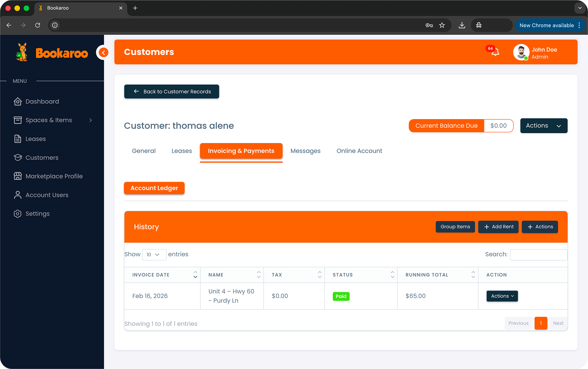The height and width of the screenshot is (369, 588).
Task: Click the history Search input field
Action: (x=538, y=255)
